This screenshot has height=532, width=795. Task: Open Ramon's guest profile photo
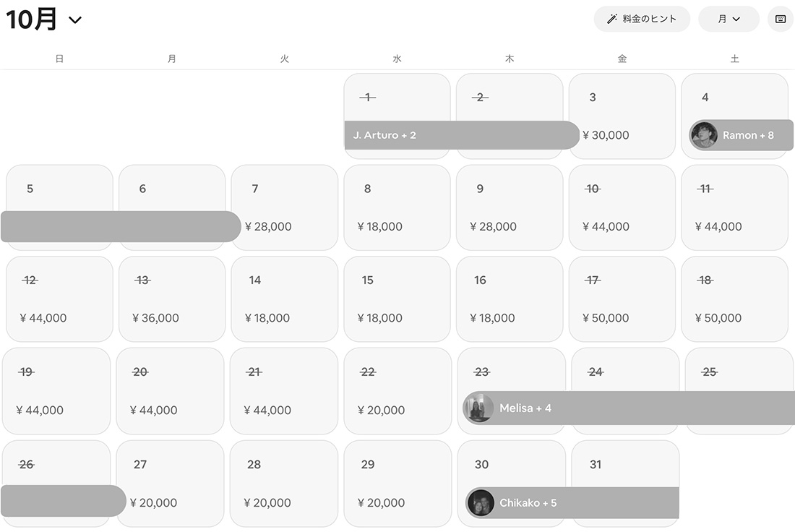click(x=703, y=135)
